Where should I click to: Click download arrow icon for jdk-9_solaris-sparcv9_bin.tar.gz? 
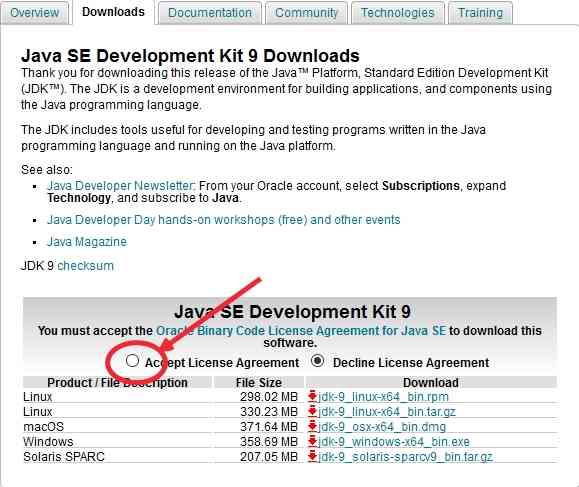[x=312, y=457]
